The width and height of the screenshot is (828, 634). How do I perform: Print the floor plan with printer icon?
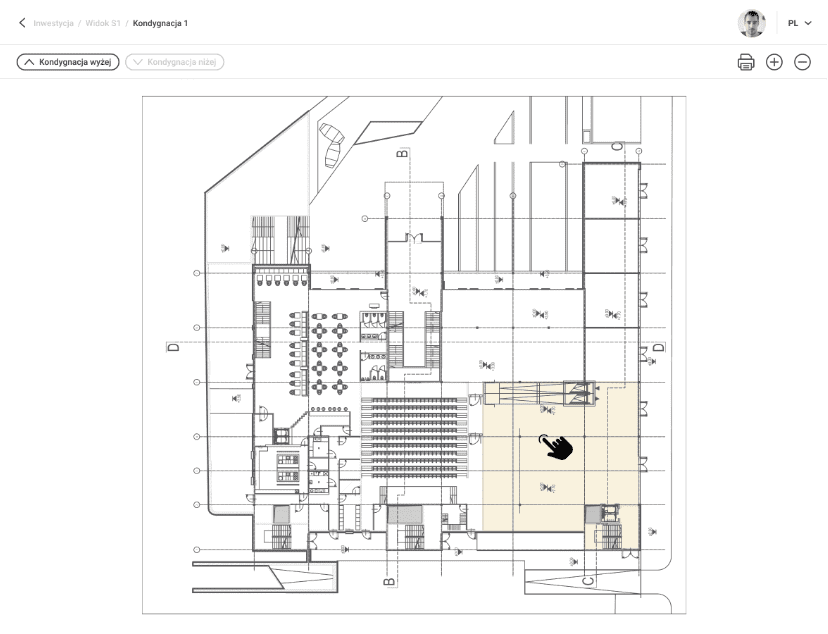tap(746, 62)
